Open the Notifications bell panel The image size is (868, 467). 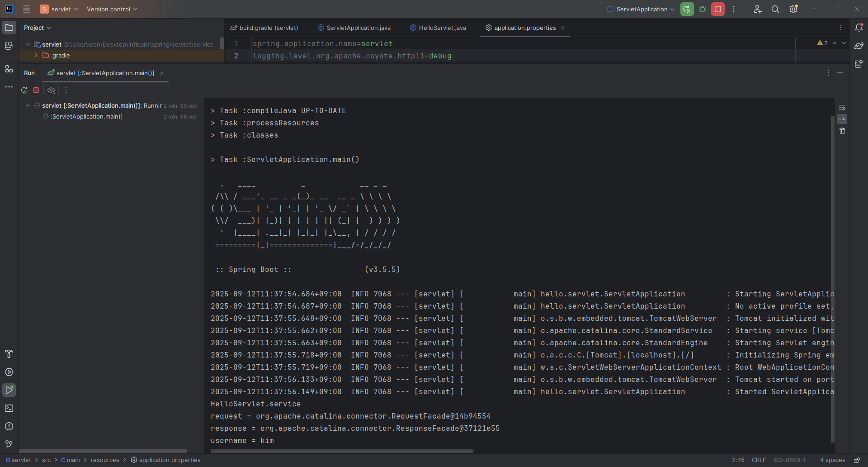tap(859, 28)
